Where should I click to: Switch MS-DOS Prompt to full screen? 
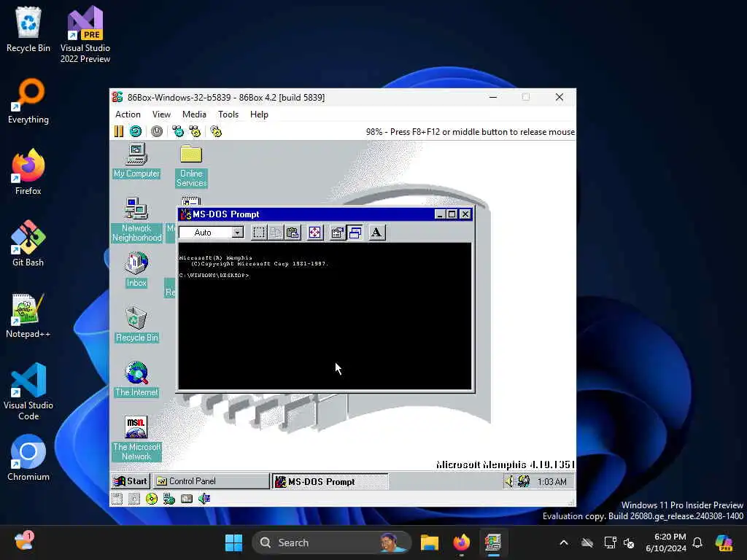tap(315, 233)
